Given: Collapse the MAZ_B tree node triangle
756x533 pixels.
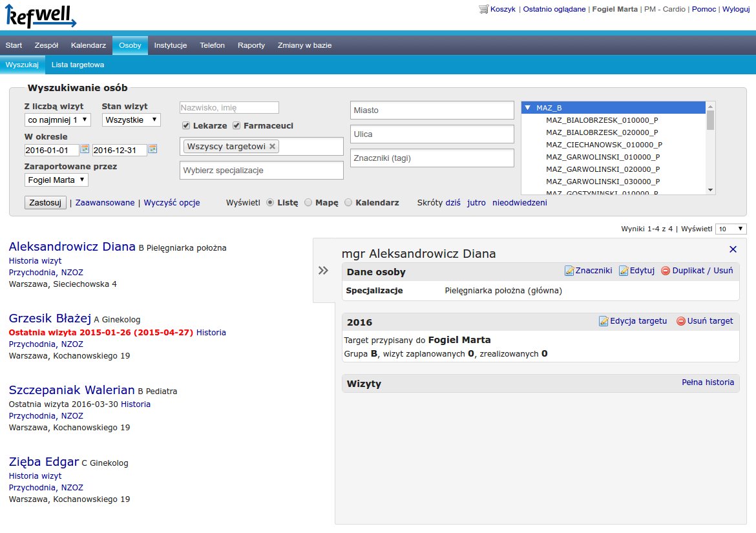Looking at the screenshot, I should coord(527,107).
